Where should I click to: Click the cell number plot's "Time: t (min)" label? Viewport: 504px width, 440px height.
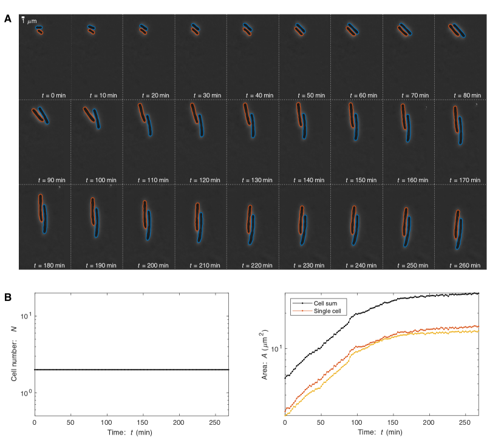pos(130,432)
